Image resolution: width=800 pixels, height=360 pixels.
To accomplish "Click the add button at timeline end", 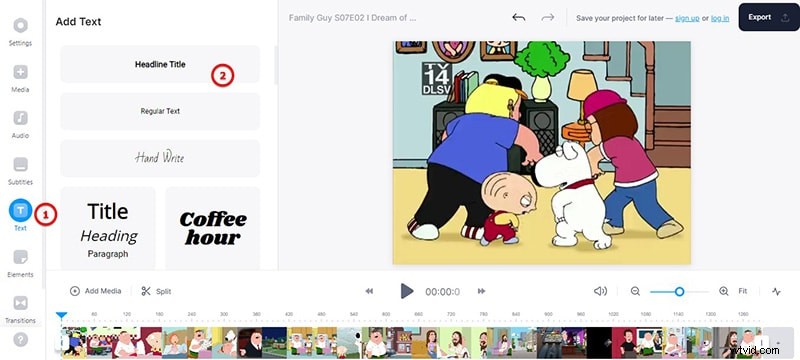I will tap(778, 343).
